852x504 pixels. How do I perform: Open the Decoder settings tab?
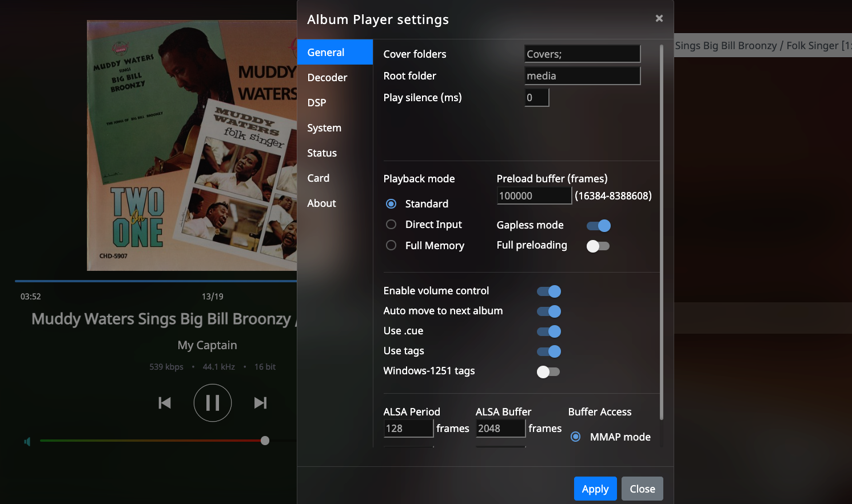tap(335, 77)
